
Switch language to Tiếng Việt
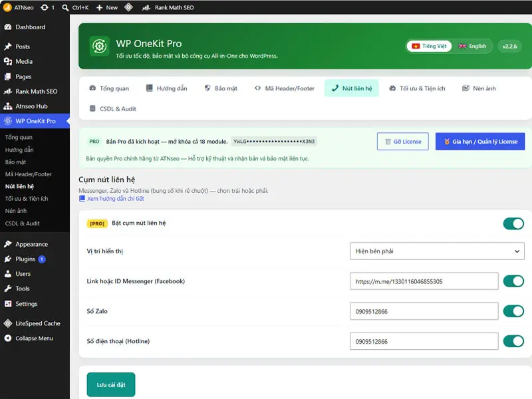pyautogui.click(x=429, y=46)
